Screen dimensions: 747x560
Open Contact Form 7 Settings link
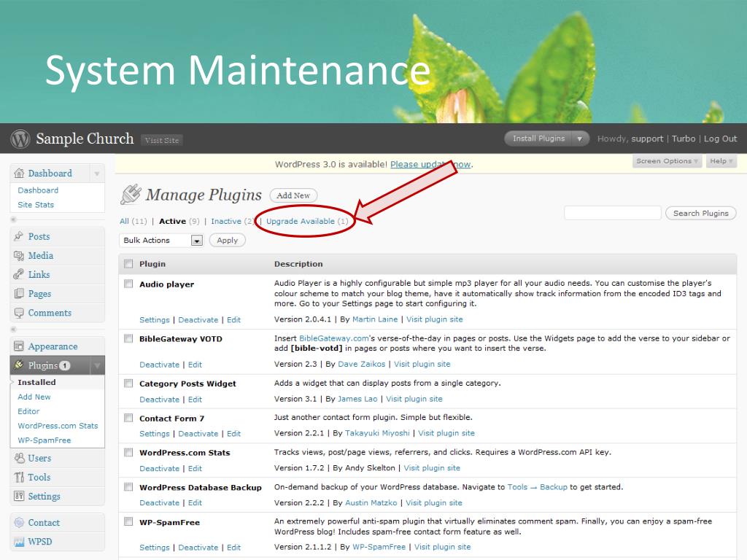[155, 434]
